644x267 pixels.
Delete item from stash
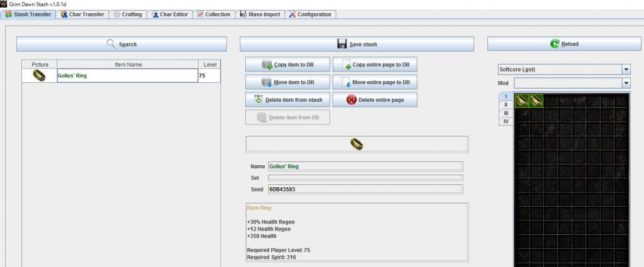coord(287,100)
